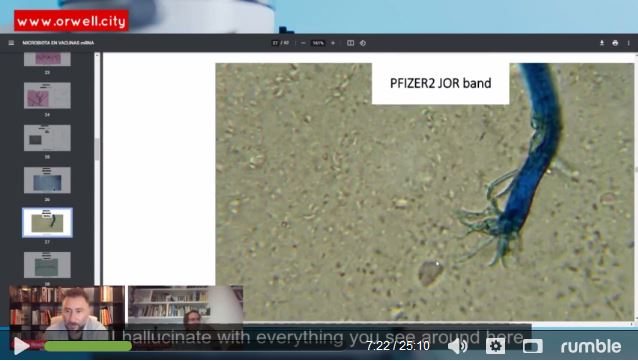Rotate the document with the rotate icon

pos(363,43)
